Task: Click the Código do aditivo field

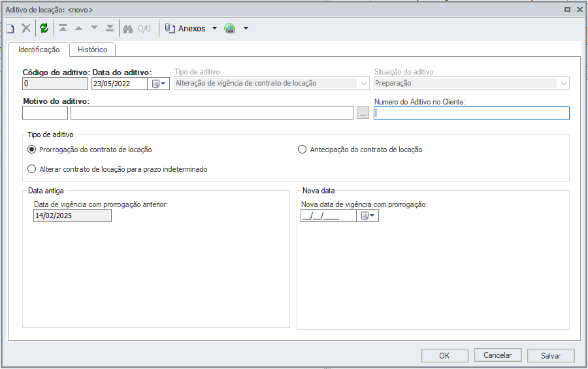Action: (x=55, y=84)
